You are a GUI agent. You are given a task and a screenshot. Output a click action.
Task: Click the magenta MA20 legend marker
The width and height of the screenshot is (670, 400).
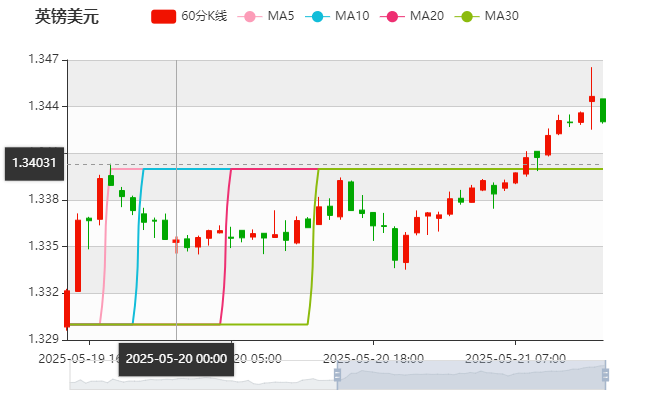pos(391,16)
